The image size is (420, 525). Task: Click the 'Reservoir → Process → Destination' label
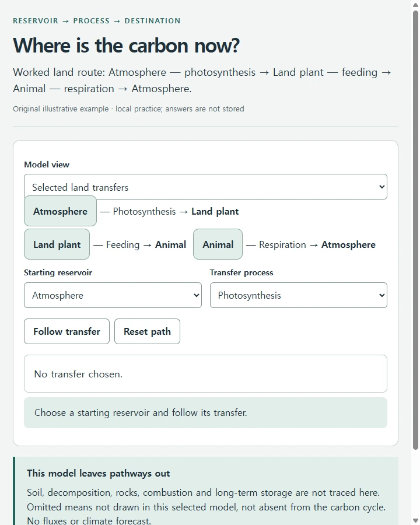click(x=96, y=21)
